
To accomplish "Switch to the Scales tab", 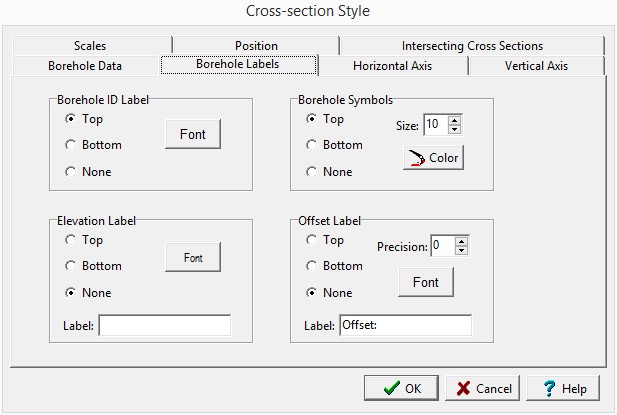I will pos(90,46).
